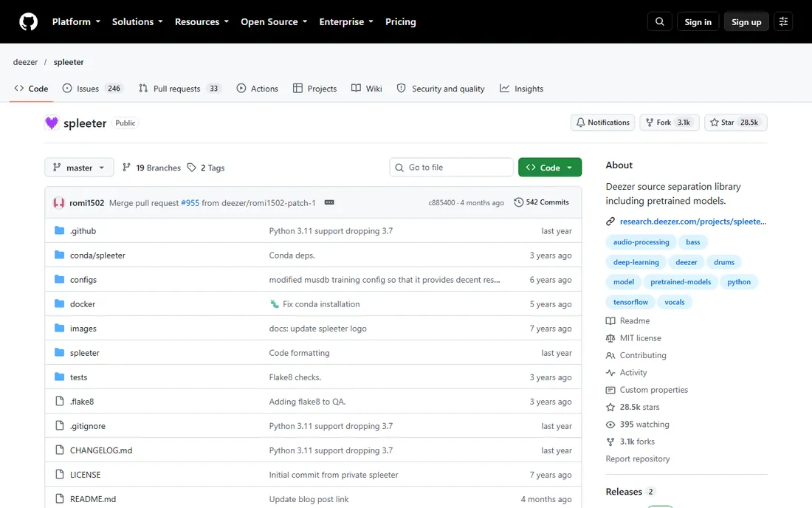Viewport: 812px width, 508px height.
Task: Open the appearance settings icon beside Sign up
Action: point(783,21)
